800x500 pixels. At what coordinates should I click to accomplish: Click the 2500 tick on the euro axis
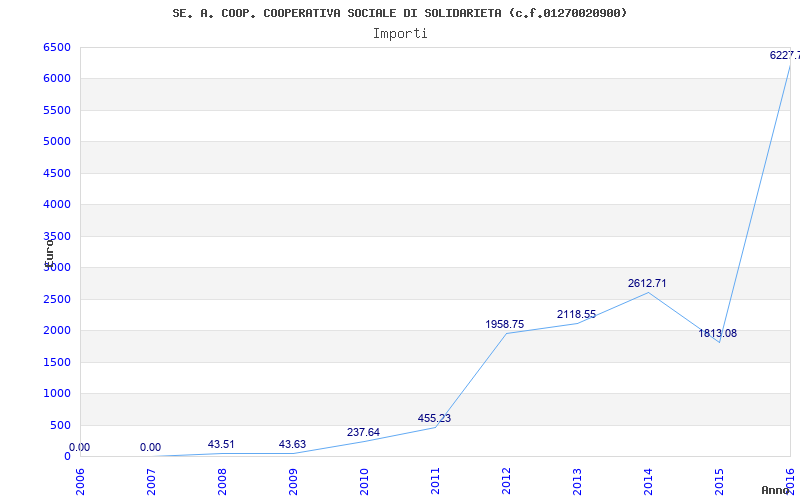[x=57, y=299]
